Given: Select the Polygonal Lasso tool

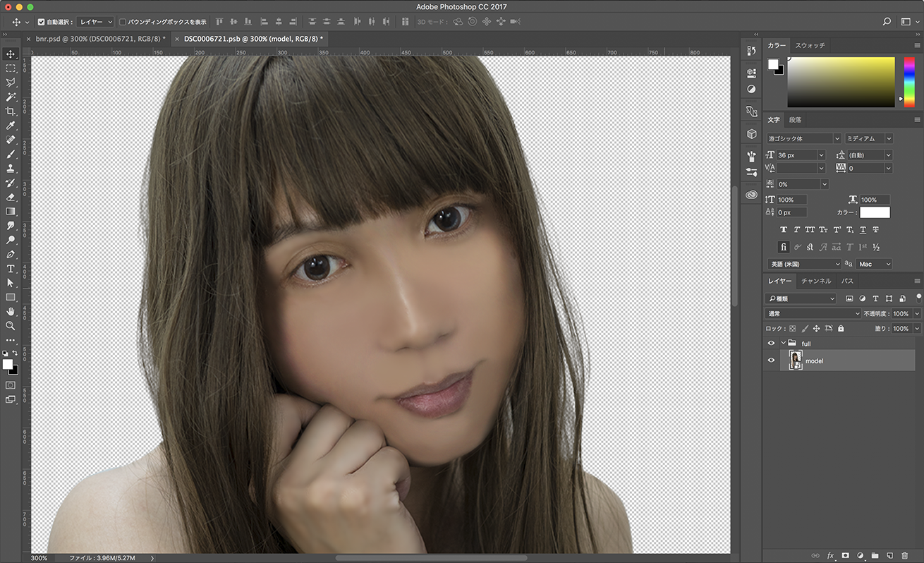Looking at the screenshot, I should (11, 83).
